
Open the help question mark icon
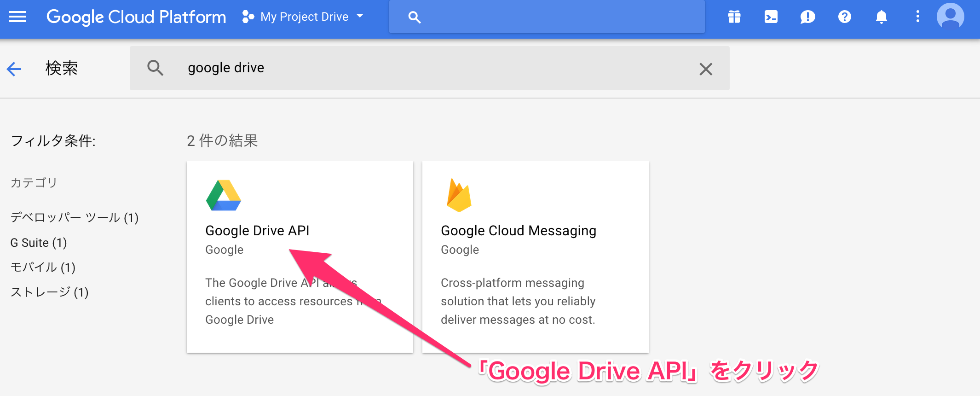845,17
